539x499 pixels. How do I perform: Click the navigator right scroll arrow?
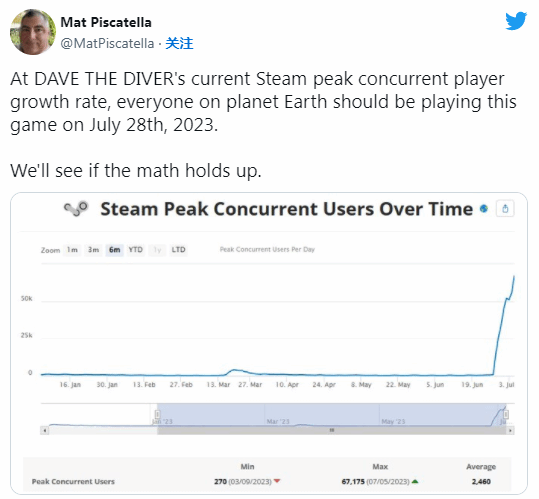[510, 430]
